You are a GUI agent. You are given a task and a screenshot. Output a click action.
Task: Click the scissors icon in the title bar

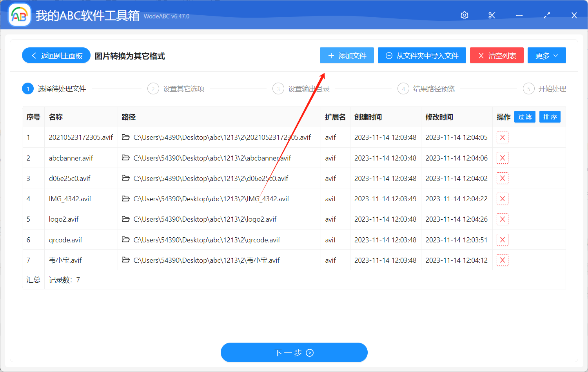pos(492,15)
